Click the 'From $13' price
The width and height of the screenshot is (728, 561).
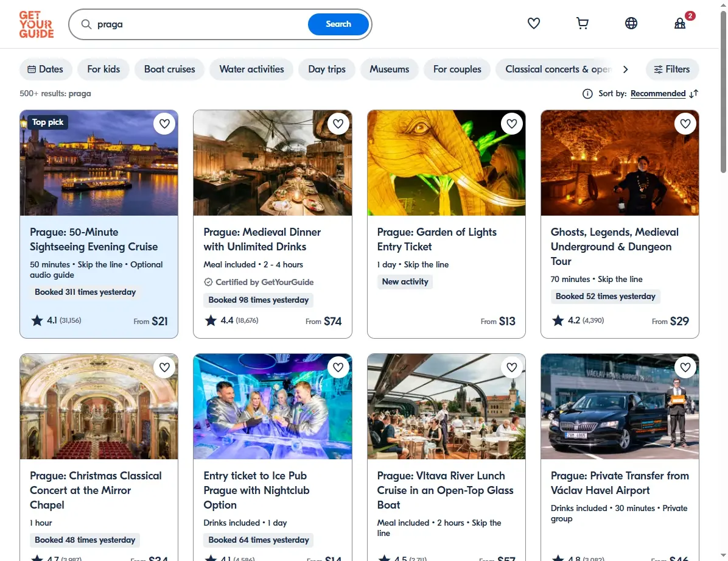[498, 321]
